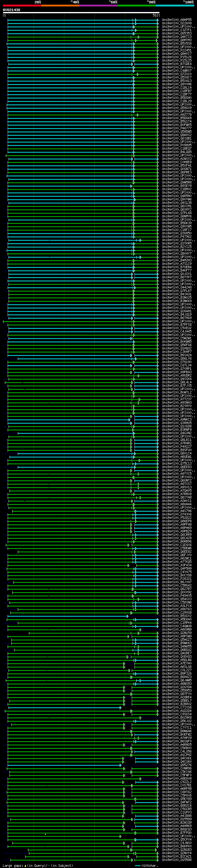Select the UniRef100_Q6UNT2 label
Viewport: 197px width, 868px height.
[177, 481]
